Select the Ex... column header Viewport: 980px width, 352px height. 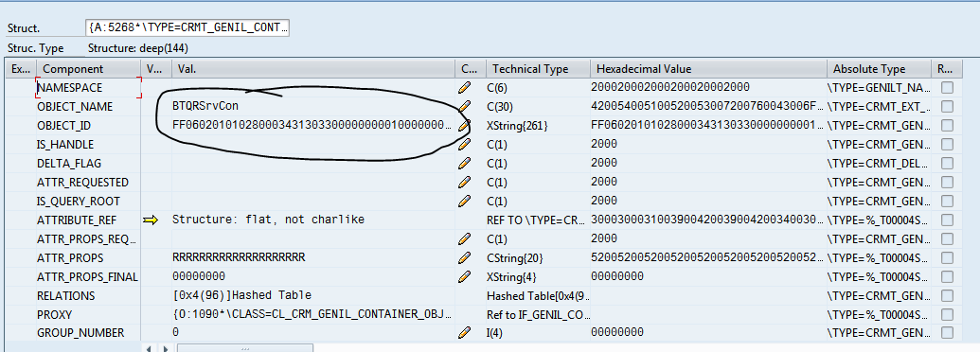coord(21,69)
